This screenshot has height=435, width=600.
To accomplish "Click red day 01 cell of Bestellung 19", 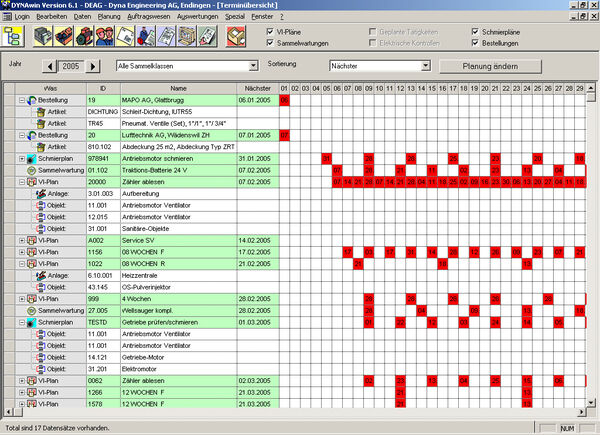I will coord(285,101).
